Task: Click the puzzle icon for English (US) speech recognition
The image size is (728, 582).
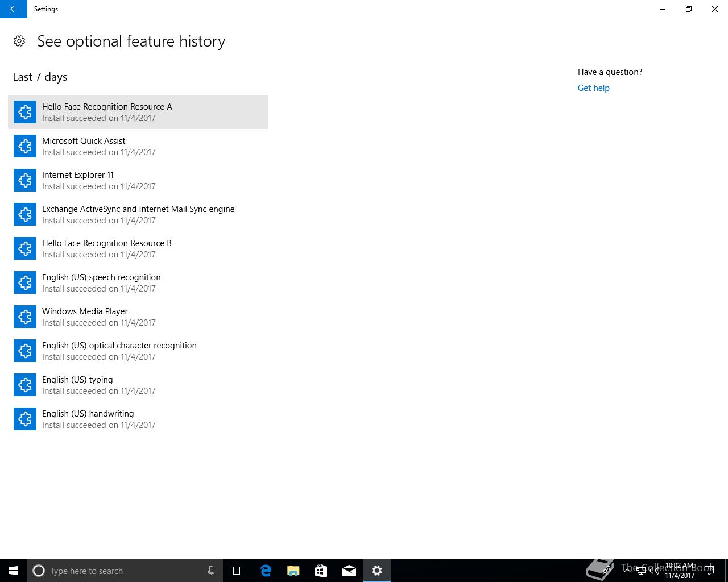Action: point(25,282)
